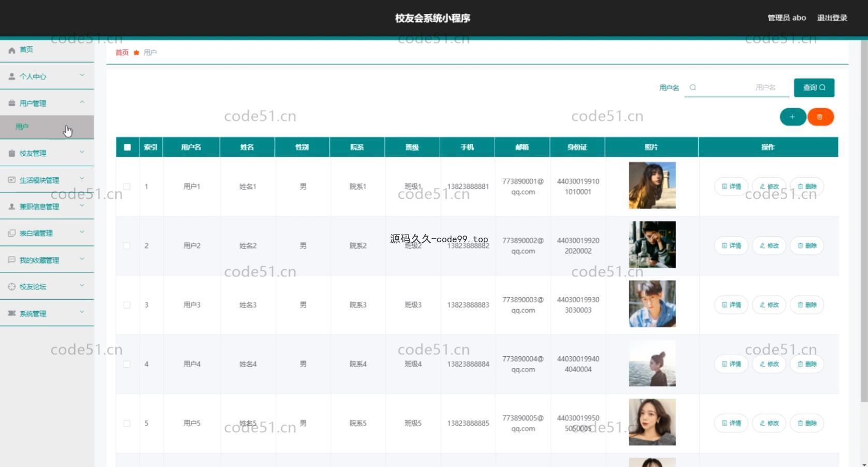Click the home icon beside 首页 in sidebar
This screenshot has height=467, width=868.
[11, 50]
